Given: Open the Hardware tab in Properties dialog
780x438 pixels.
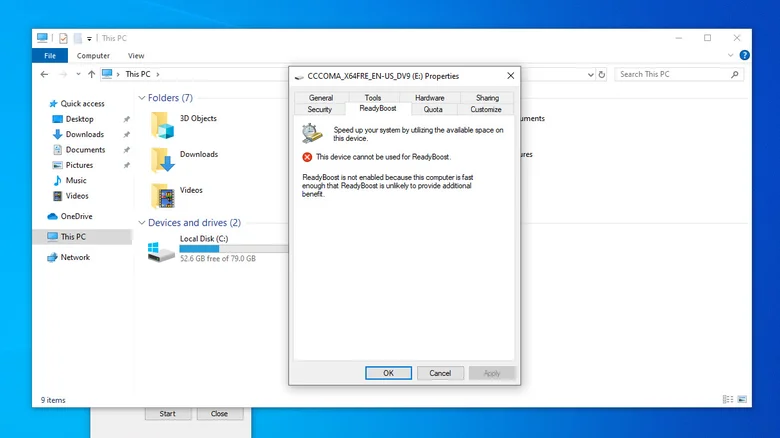Looking at the screenshot, I should (x=430, y=98).
